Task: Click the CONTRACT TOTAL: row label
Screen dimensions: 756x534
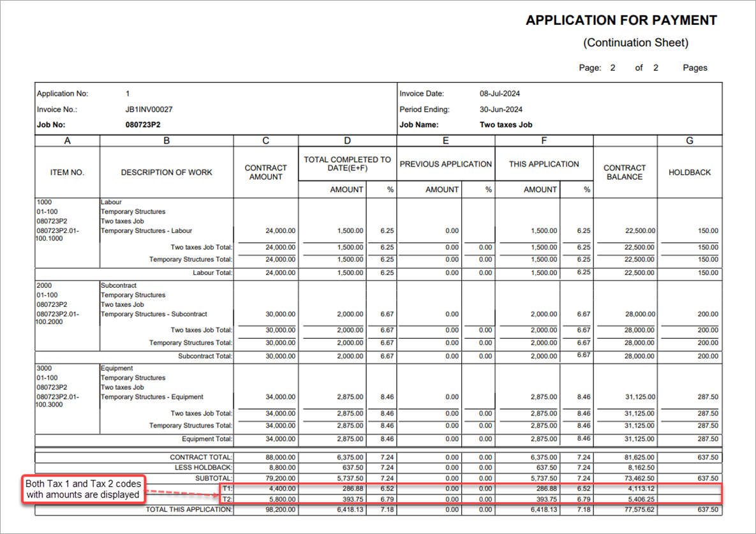Action: coord(201,457)
